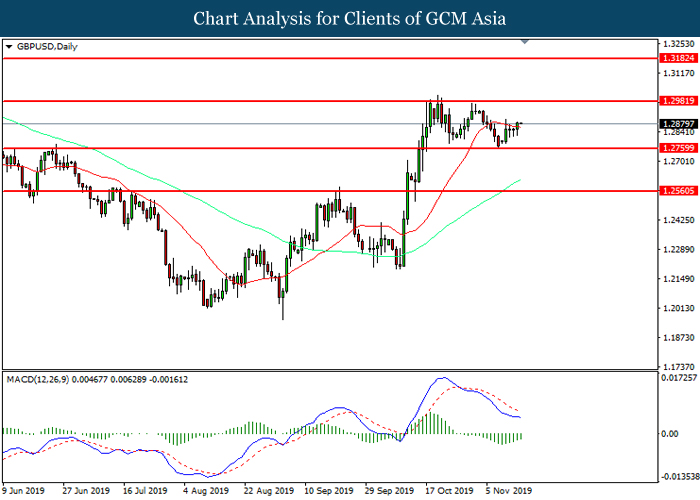Select the 4 Aug 2019 date label
Image resolution: width=700 pixels, height=500 pixels.
pyautogui.click(x=205, y=492)
